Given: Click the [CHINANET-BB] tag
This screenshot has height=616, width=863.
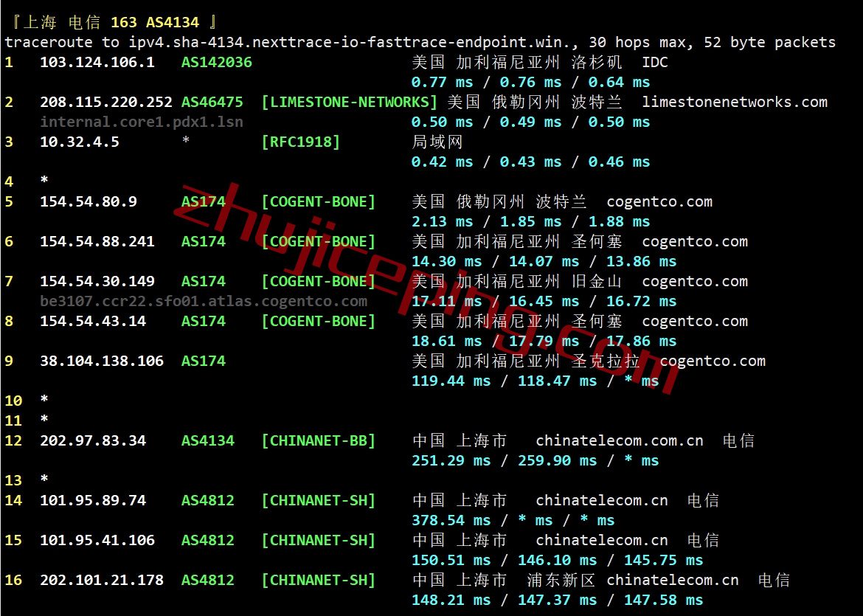Looking at the screenshot, I should (x=319, y=440).
